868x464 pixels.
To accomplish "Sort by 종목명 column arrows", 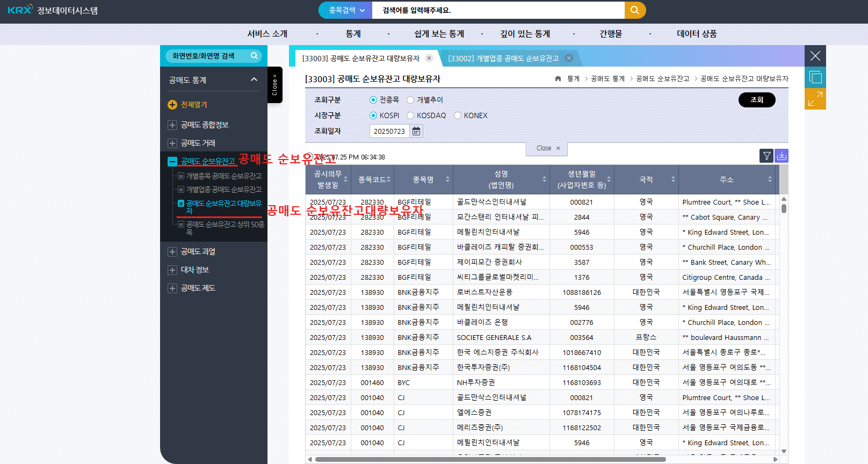I will pyautogui.click(x=447, y=179).
